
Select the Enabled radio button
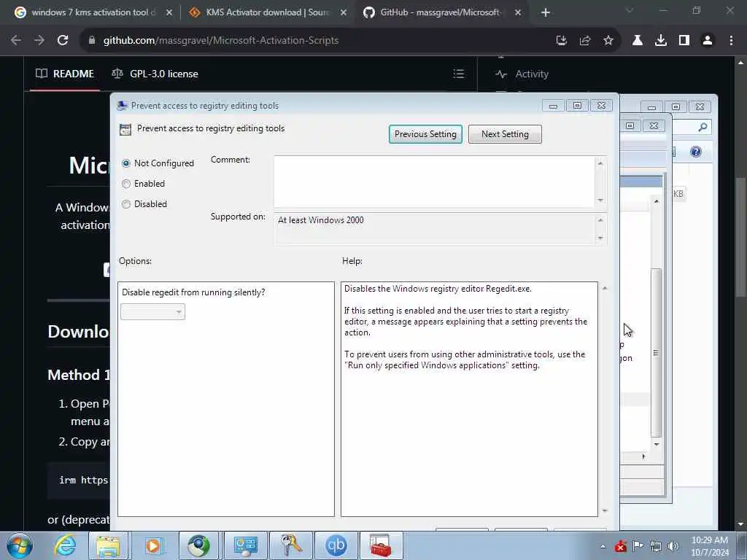(x=125, y=184)
